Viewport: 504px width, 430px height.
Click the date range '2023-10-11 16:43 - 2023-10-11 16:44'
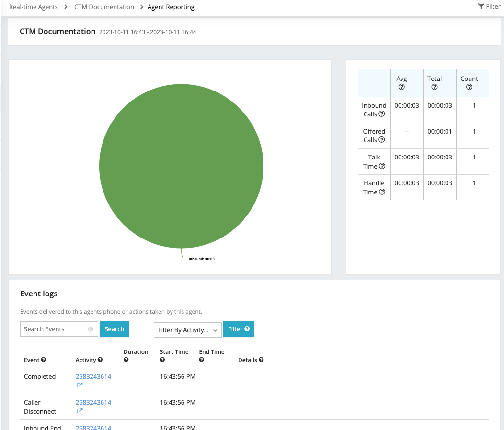coord(148,32)
